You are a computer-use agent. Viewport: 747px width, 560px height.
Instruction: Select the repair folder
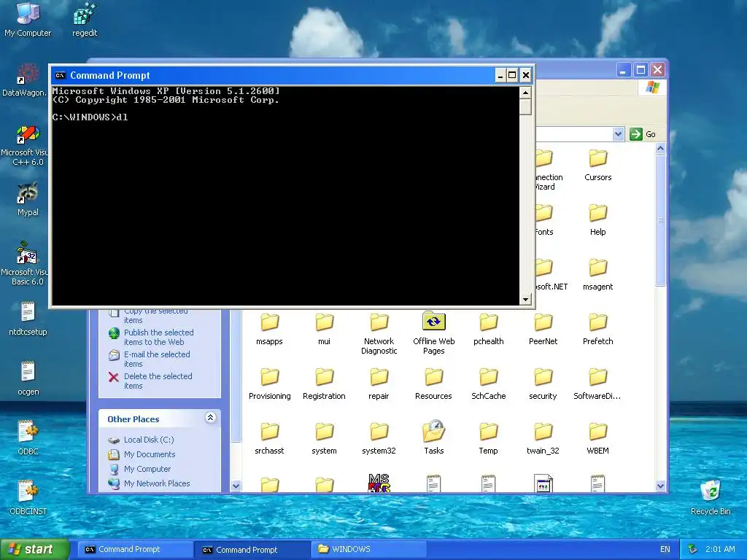click(x=379, y=384)
